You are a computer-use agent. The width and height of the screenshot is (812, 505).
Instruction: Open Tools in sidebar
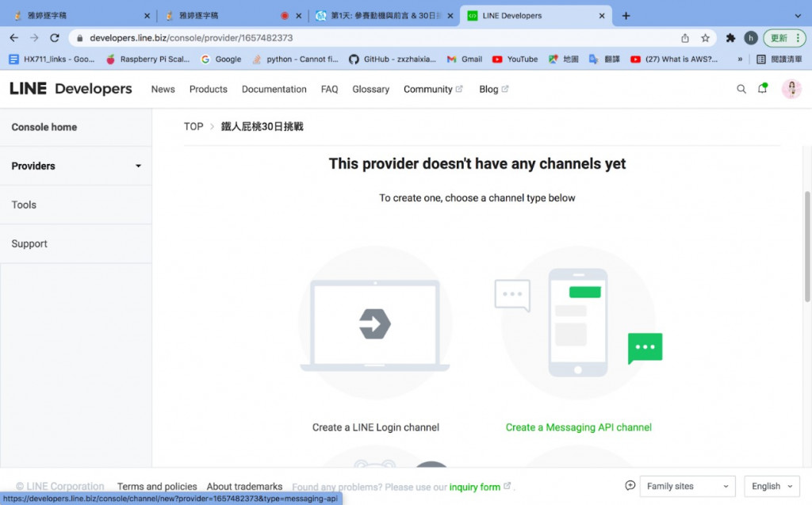[75, 205]
